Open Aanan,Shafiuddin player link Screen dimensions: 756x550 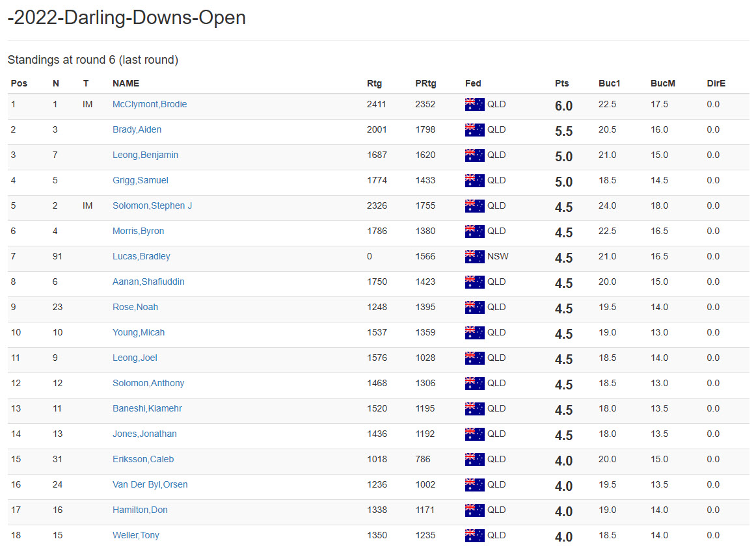(x=148, y=282)
